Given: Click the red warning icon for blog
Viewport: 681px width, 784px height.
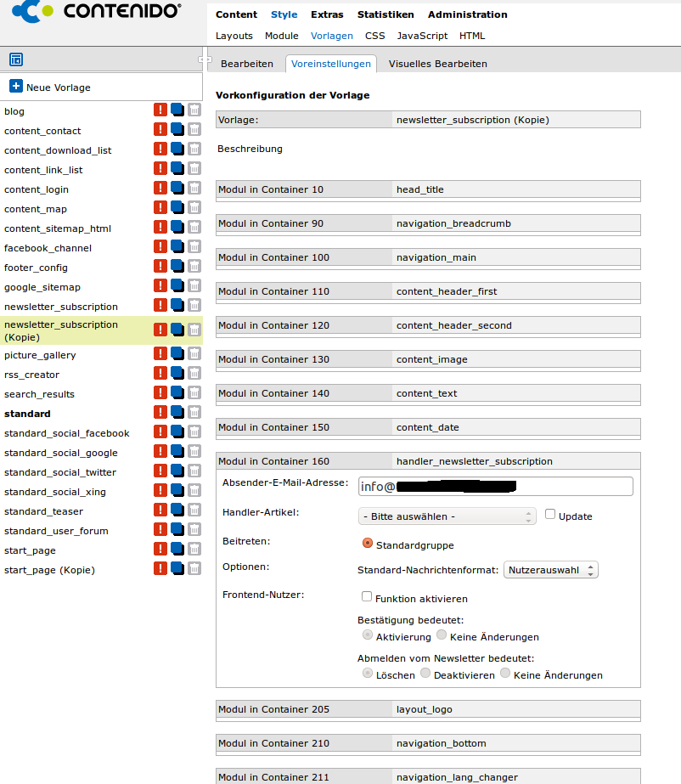Looking at the screenshot, I should [160, 110].
